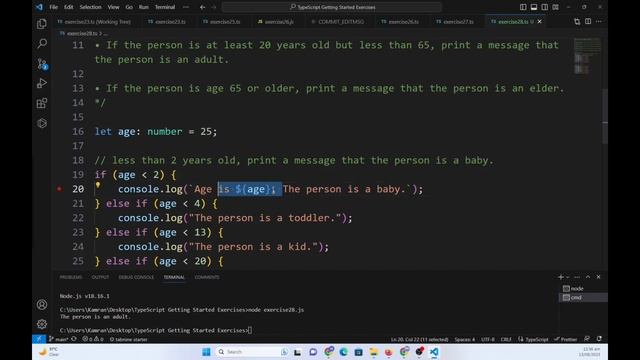Open the PROBLEMS panel tab
The width and height of the screenshot is (640, 360).
(x=71, y=277)
